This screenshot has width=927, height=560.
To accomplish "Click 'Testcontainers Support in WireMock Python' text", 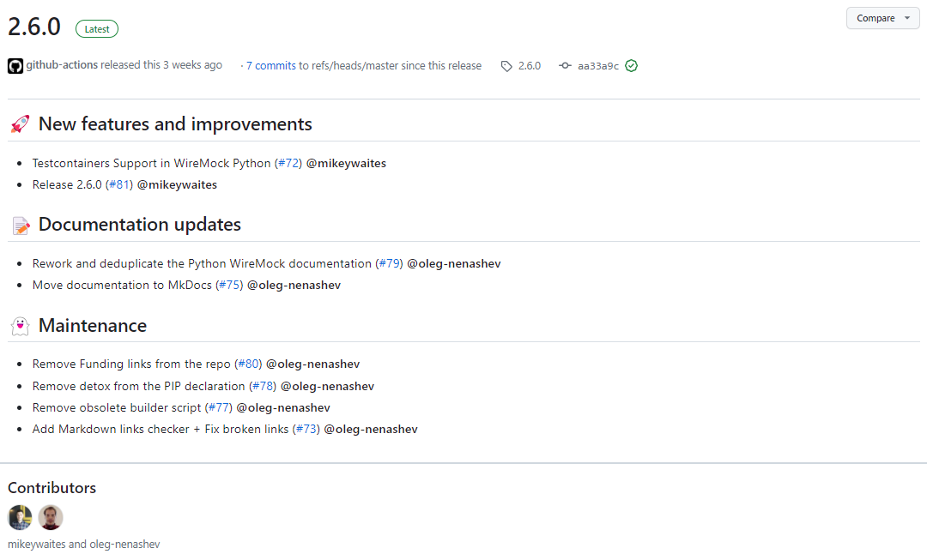I will point(151,163).
